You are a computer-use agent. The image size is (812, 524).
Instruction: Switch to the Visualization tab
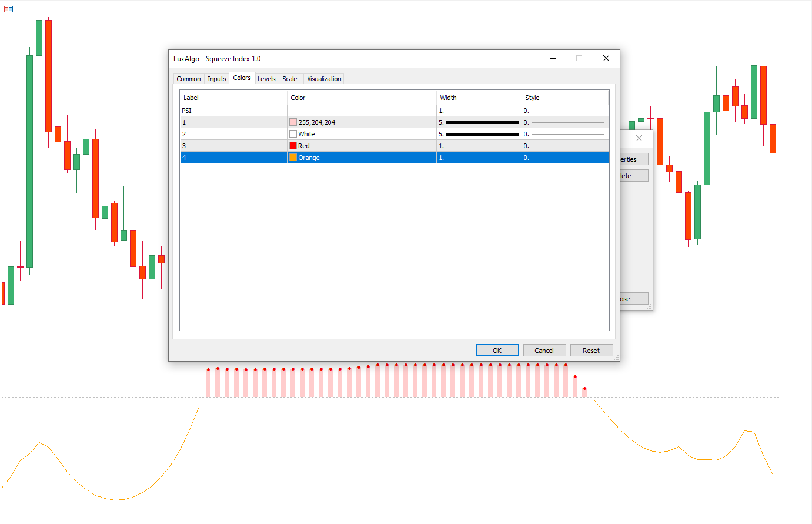pyautogui.click(x=324, y=79)
